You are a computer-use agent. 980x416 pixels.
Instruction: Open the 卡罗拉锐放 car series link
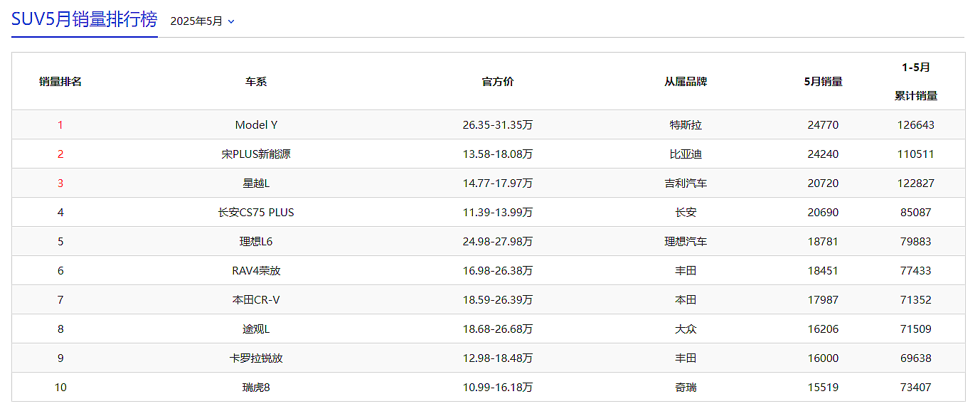click(256, 358)
